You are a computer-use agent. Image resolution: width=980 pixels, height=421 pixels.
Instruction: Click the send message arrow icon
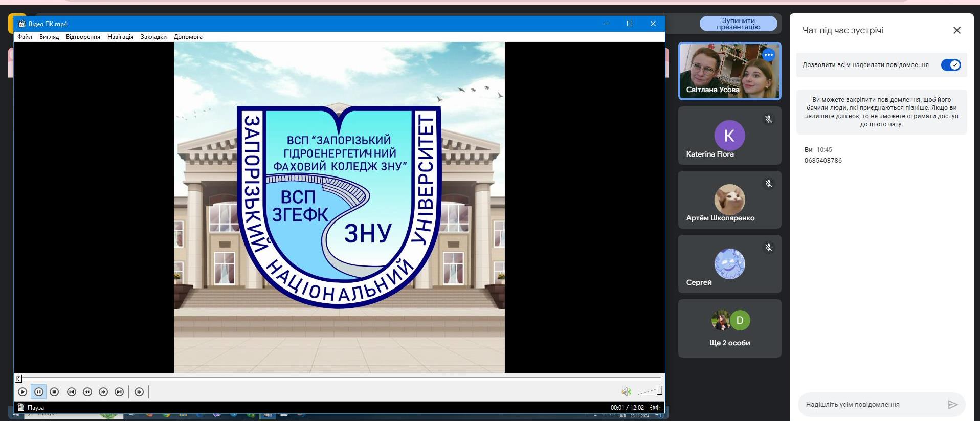952,405
